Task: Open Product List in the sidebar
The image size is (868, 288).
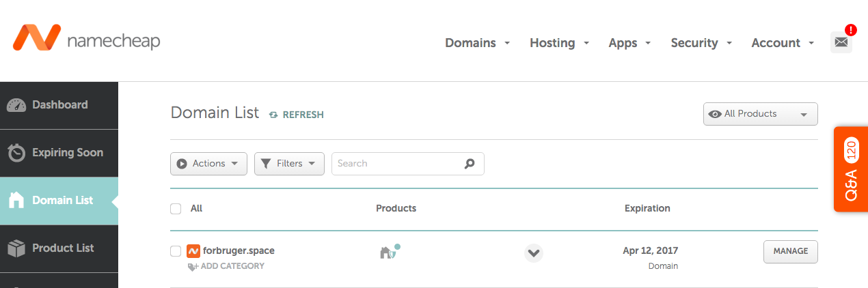Action: 59,248
